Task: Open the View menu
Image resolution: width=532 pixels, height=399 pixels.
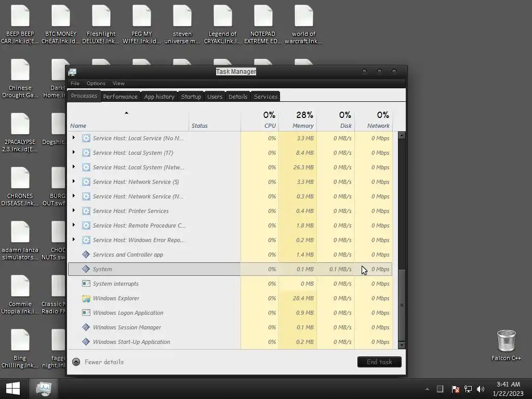Action: click(x=118, y=84)
